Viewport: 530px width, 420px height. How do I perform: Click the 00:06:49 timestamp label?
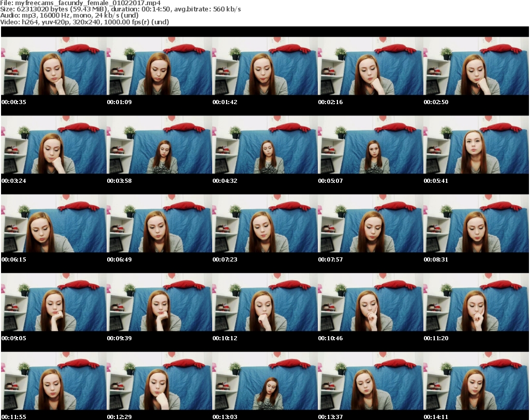120,259
